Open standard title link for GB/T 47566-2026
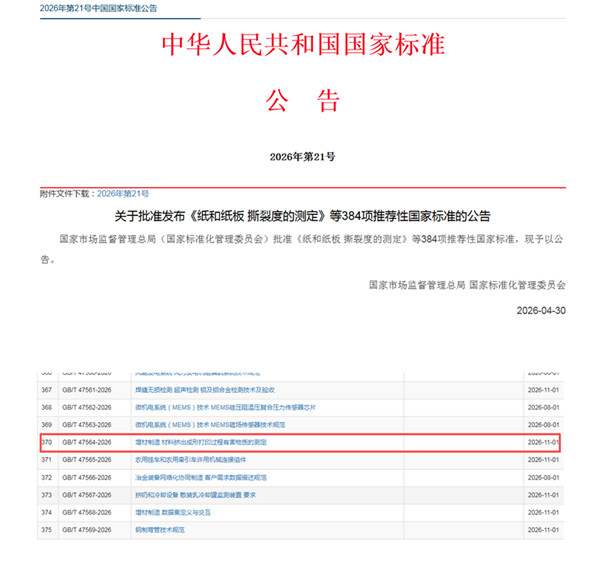Screen dimensions: 600x586 tap(201, 478)
